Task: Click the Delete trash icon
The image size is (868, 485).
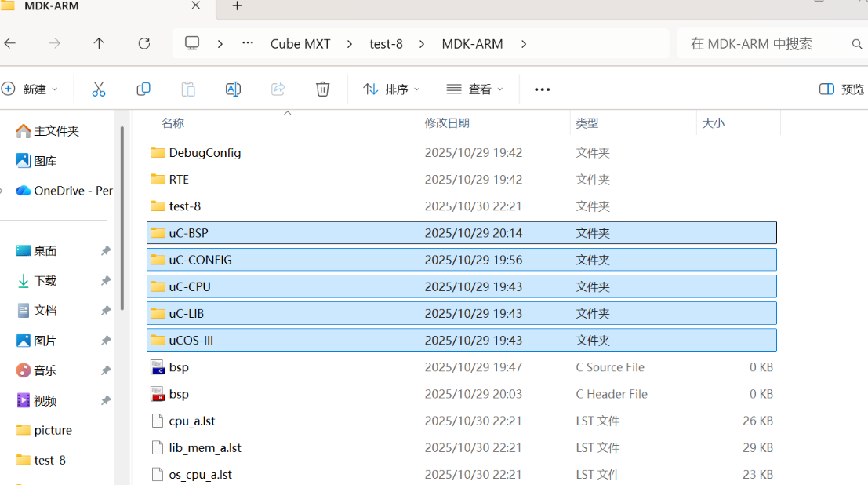Action: point(323,89)
